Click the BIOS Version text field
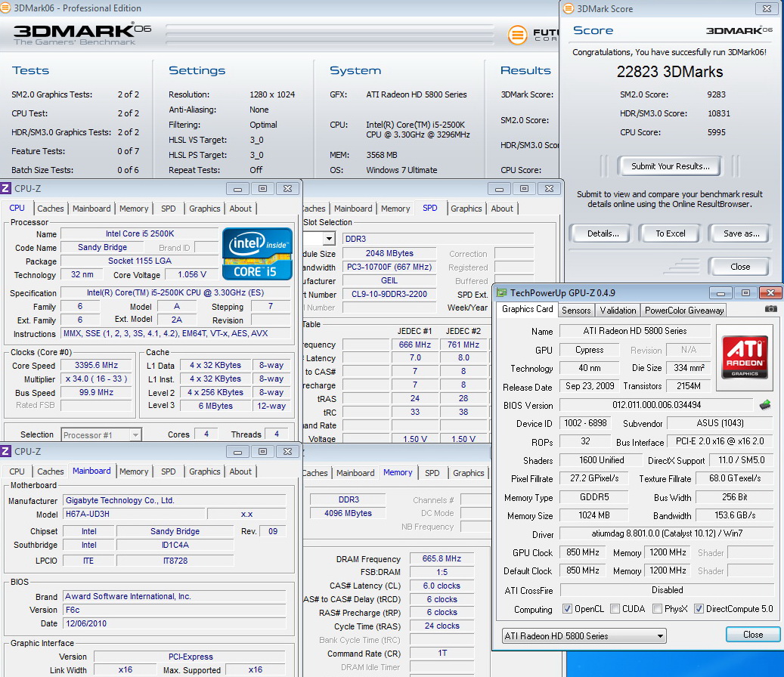 pyautogui.click(x=656, y=405)
